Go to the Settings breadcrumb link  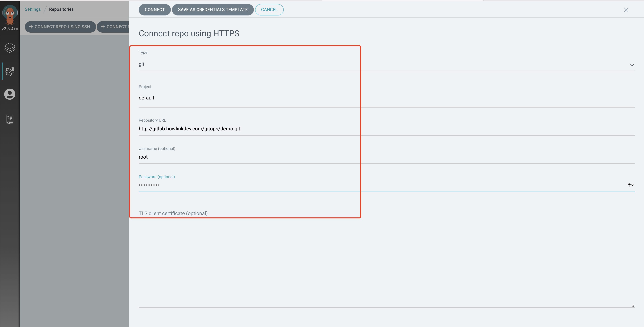coord(32,9)
